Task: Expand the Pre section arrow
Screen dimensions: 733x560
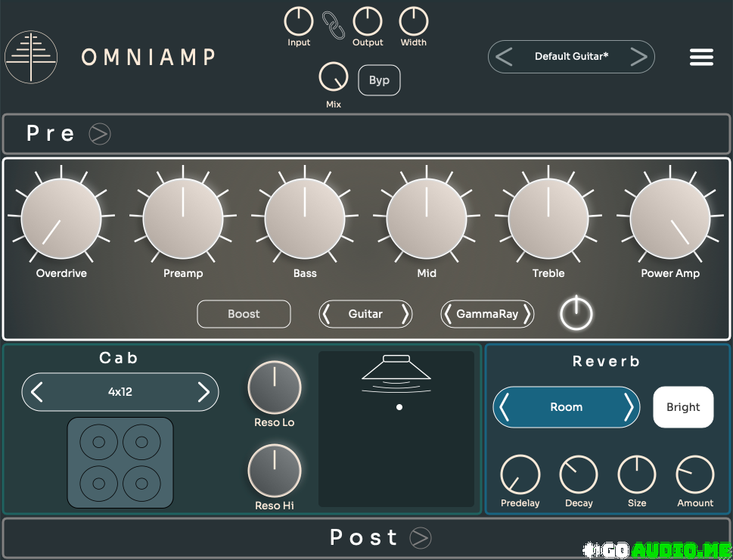Action: tap(100, 134)
